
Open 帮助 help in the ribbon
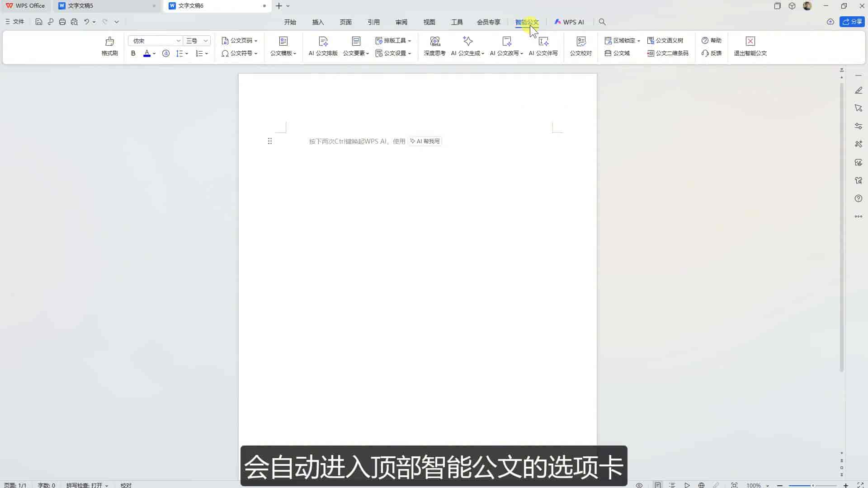(711, 41)
